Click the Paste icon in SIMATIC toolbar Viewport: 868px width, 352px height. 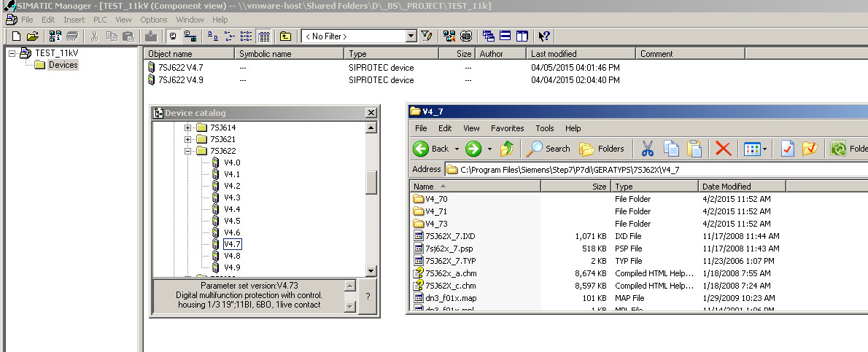click(128, 36)
